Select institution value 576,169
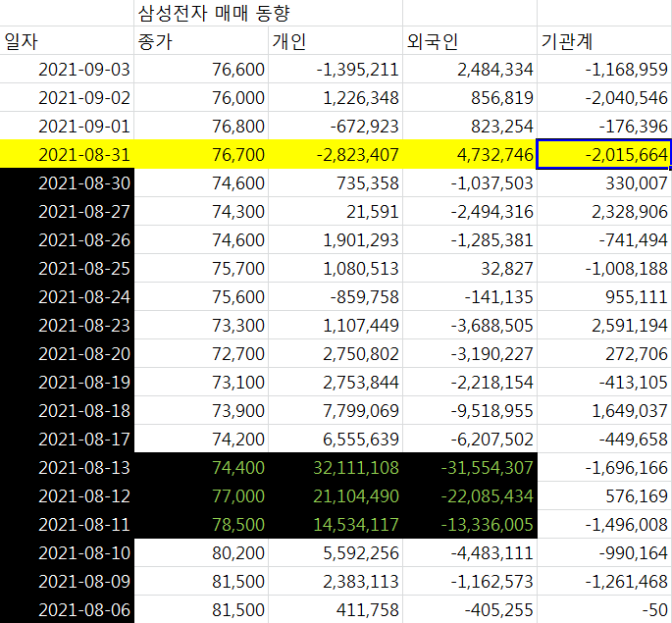The image size is (672, 623). pos(604,495)
